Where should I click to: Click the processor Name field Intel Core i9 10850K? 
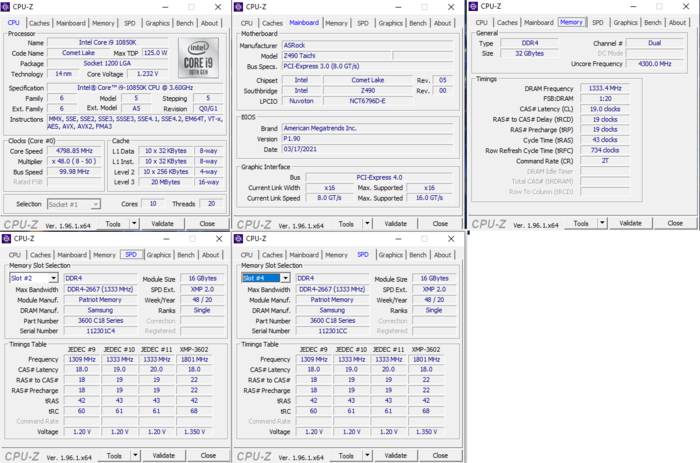(x=108, y=42)
